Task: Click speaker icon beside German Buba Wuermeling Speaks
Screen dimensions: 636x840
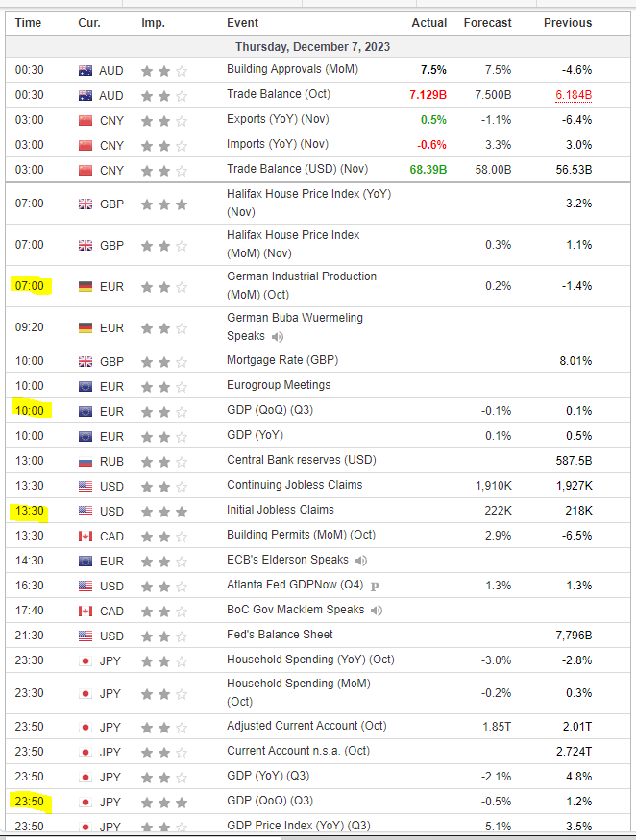Action: pos(278,337)
